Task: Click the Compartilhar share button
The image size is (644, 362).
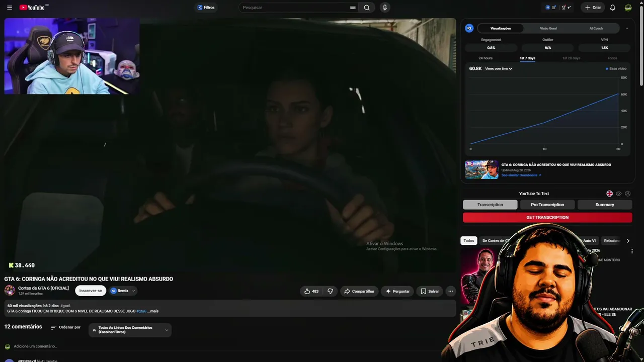Action: click(x=359, y=291)
